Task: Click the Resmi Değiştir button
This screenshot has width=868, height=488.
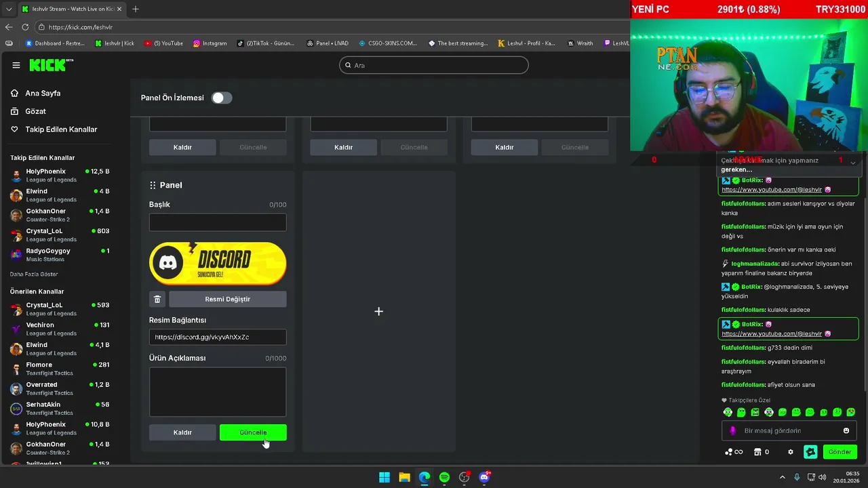Action: pyautogui.click(x=228, y=299)
